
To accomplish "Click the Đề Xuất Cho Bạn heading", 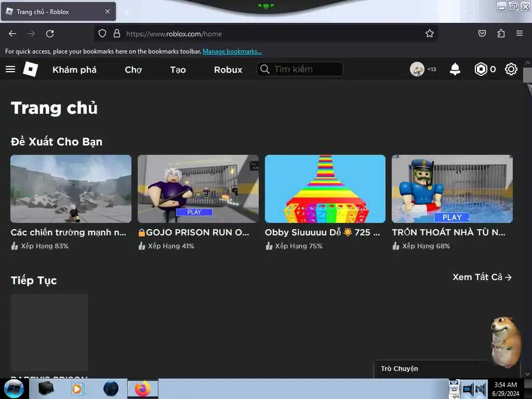I will (x=56, y=141).
